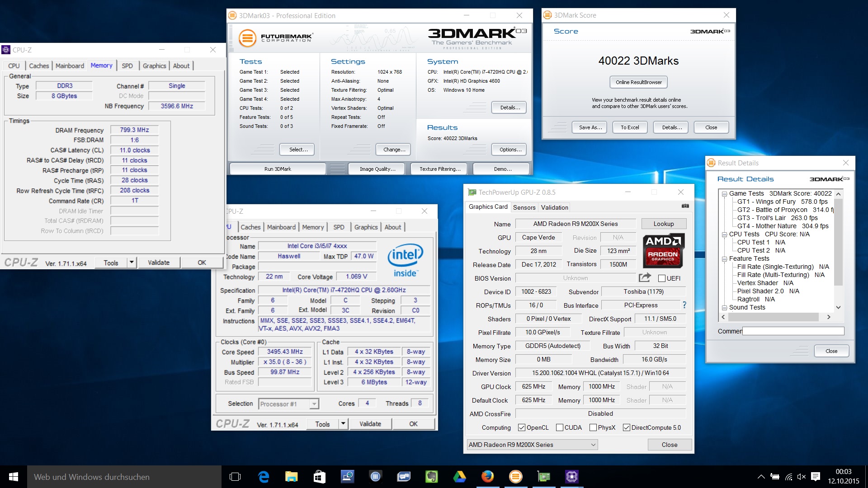Click the round grid app taskbar icon
Screen dimensions: 868x488
coord(375,477)
